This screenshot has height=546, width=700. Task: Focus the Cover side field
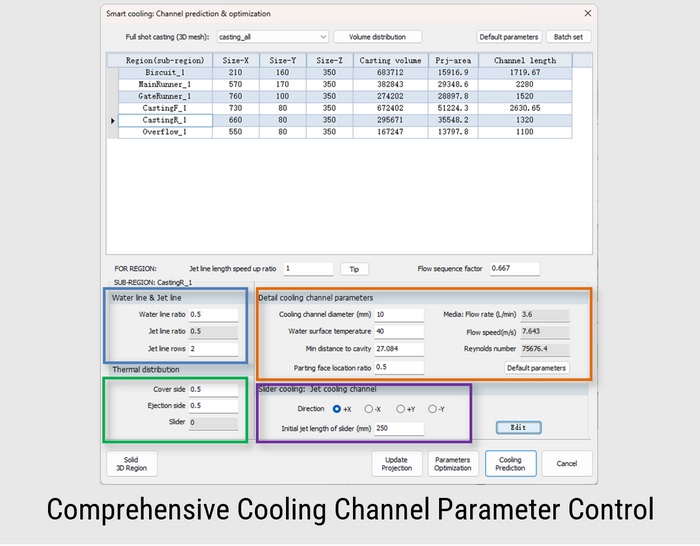point(213,390)
